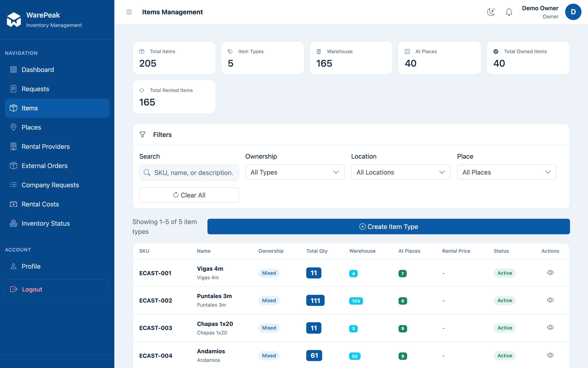Click Create Item Type button
The height and width of the screenshot is (368, 588).
coord(389,227)
